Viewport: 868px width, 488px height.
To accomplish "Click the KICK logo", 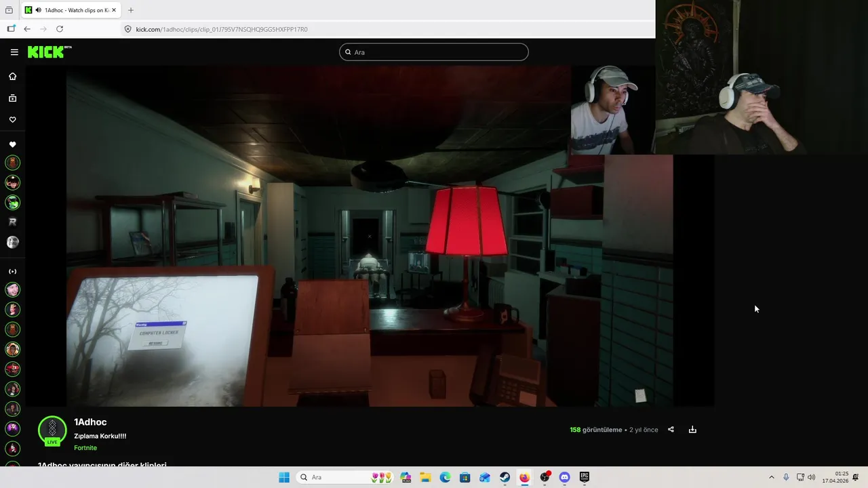I will pos(50,52).
